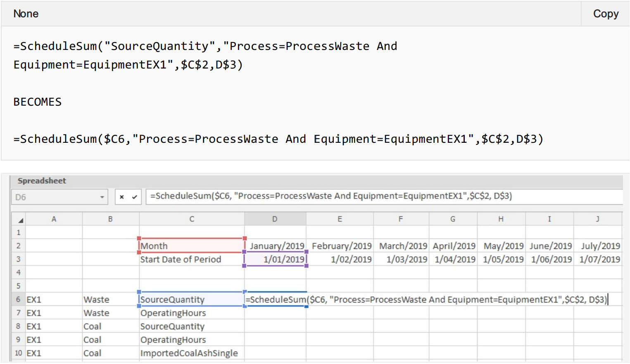
Task: Click the July/2019 header cell
Action: (599, 246)
